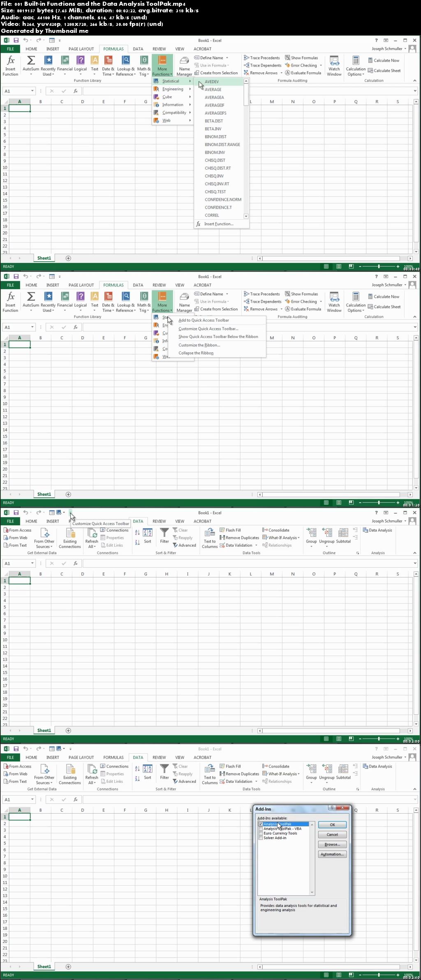Click Sort A to Z in the tooltip frame
421x980 pixels.
(x=137, y=533)
